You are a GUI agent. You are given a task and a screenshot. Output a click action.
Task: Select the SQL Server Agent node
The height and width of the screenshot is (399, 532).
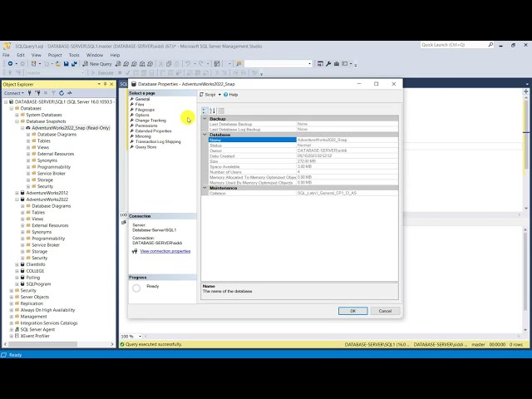pyautogui.click(x=37, y=329)
